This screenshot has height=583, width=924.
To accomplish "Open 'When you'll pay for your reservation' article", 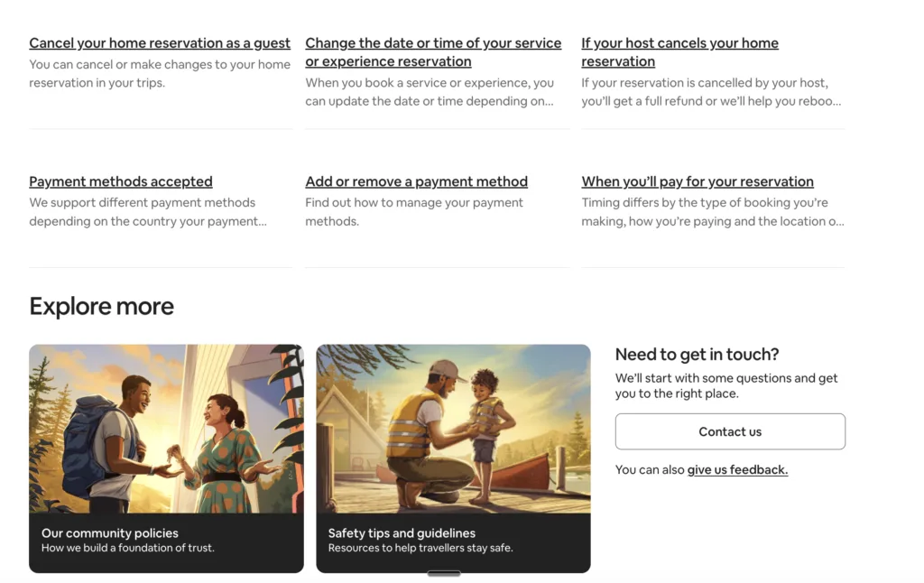I will click(698, 181).
